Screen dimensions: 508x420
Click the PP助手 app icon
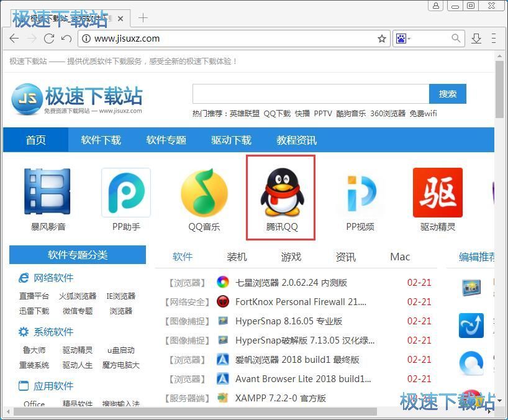(x=126, y=192)
